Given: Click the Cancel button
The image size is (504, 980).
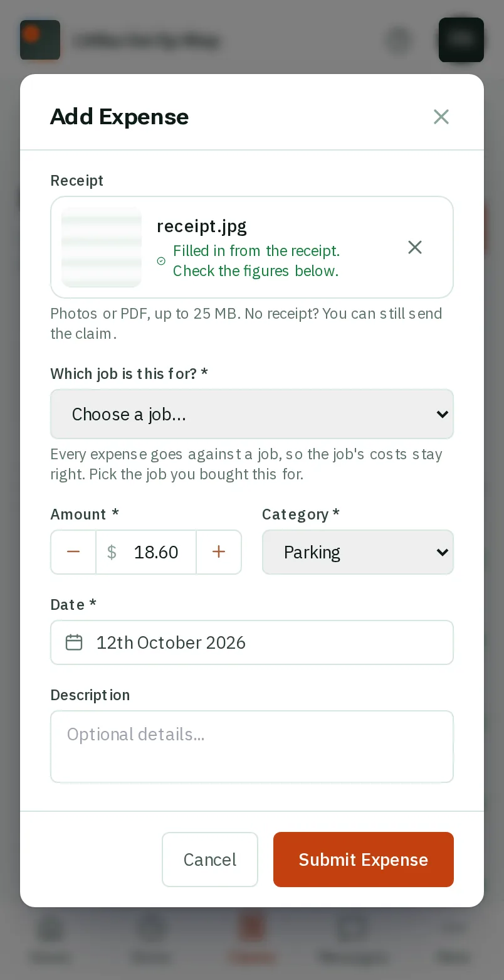Looking at the screenshot, I should click(x=210, y=860).
